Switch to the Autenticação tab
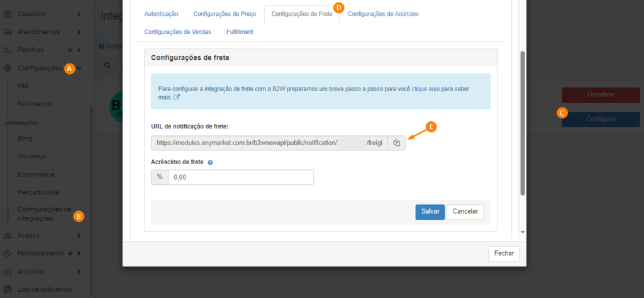This screenshot has width=644, height=298. pos(161,14)
